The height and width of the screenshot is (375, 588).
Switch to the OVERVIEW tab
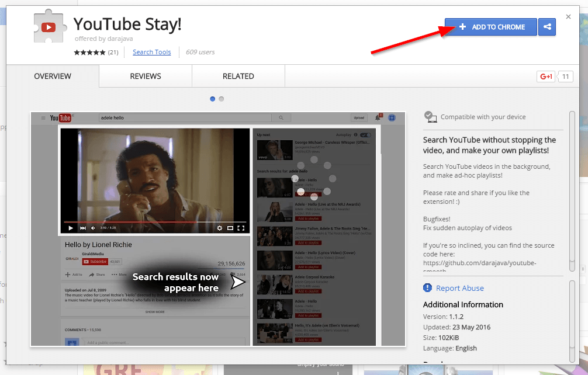53,76
